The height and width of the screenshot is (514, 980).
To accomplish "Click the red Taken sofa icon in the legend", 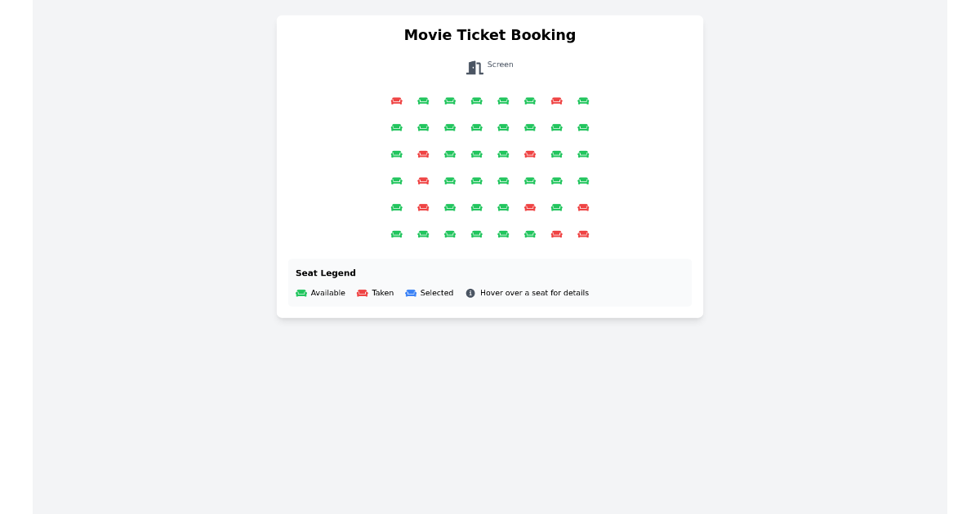I will pyautogui.click(x=361, y=292).
